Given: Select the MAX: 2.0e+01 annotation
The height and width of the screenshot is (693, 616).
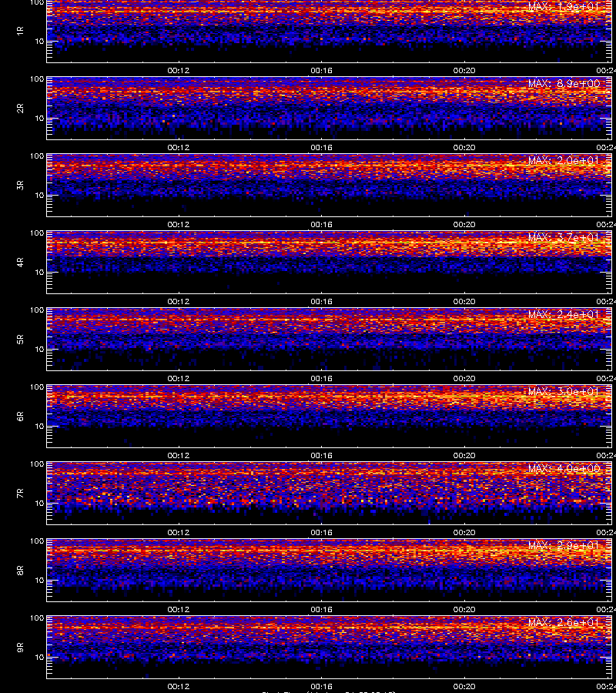Looking at the screenshot, I should click(x=564, y=160).
